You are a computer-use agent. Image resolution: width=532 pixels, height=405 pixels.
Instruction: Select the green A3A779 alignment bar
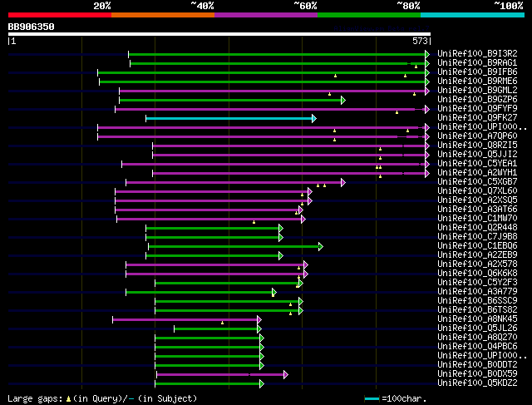[x=199, y=292]
